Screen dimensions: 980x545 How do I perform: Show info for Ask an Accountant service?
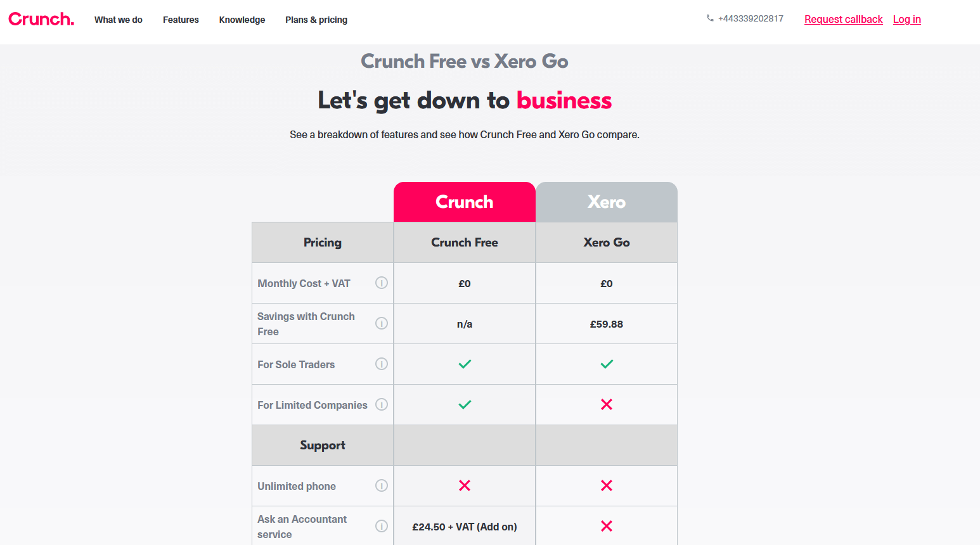(382, 526)
